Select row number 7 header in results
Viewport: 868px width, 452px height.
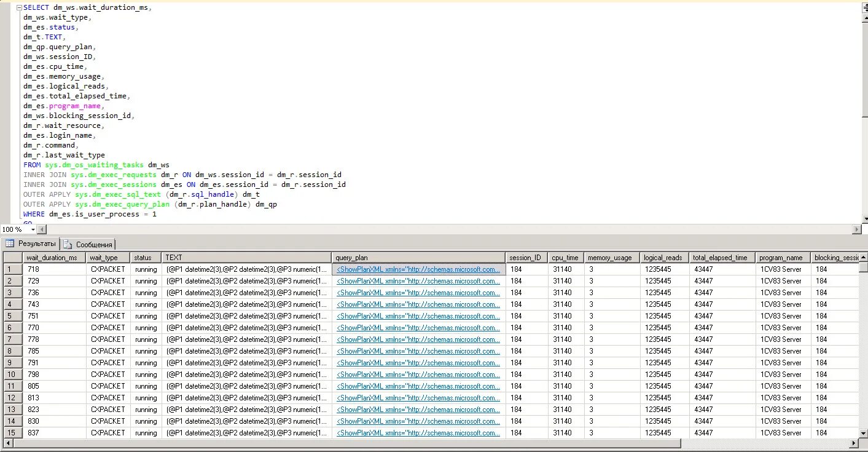(x=13, y=339)
